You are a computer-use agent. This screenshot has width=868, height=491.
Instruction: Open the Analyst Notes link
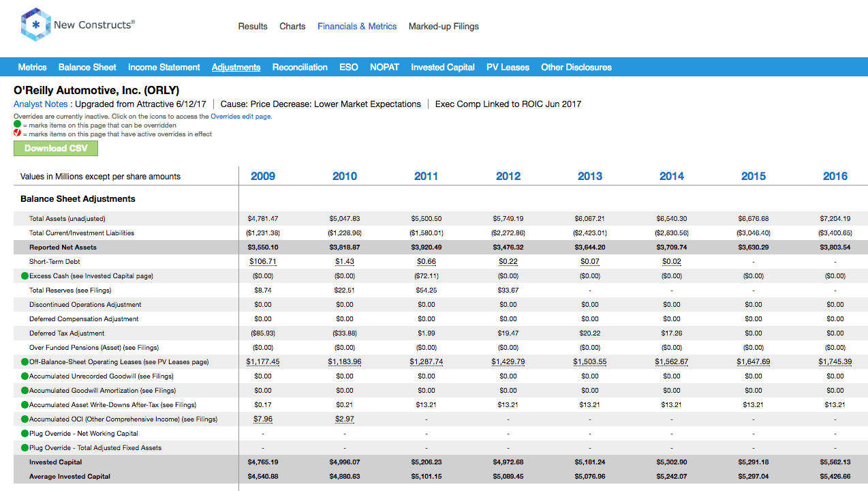(x=41, y=104)
